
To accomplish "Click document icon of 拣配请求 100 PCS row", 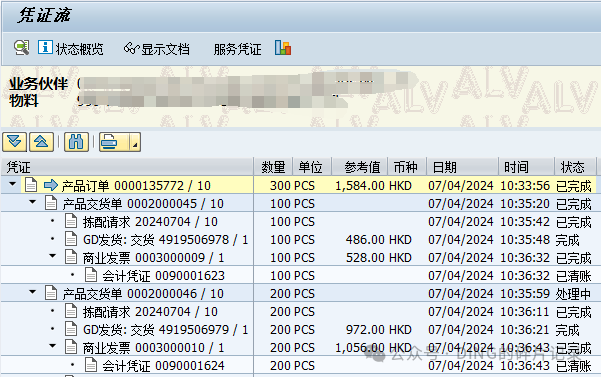I will tap(71, 221).
